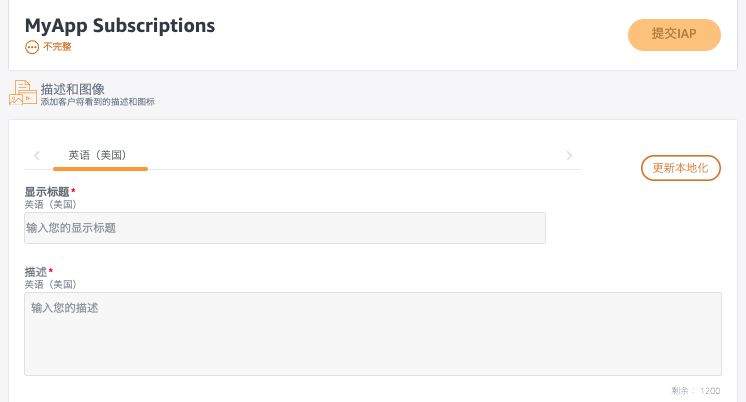Viewport: 746px width, 402px height.
Task: Click 英语（美国） sublabel under 描述 label
Action: [x=50, y=284]
